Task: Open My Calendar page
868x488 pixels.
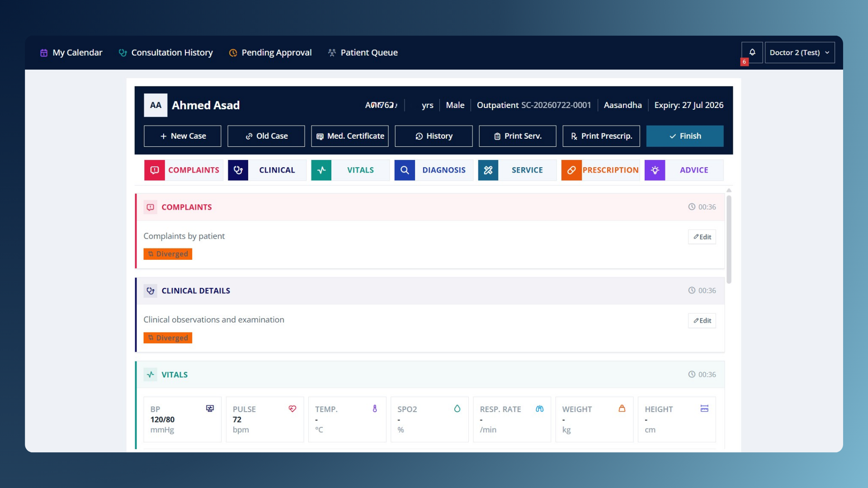Action: (x=71, y=52)
